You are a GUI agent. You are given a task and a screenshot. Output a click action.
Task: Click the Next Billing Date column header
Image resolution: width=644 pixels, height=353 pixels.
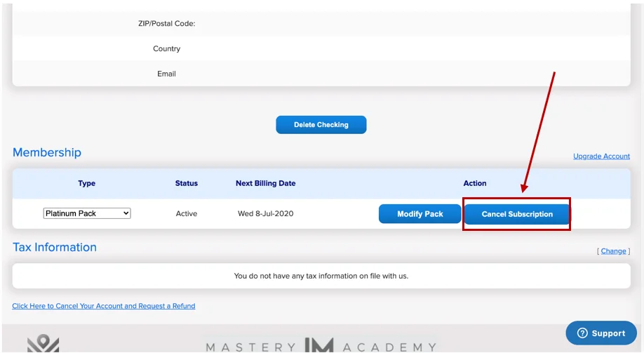click(265, 183)
